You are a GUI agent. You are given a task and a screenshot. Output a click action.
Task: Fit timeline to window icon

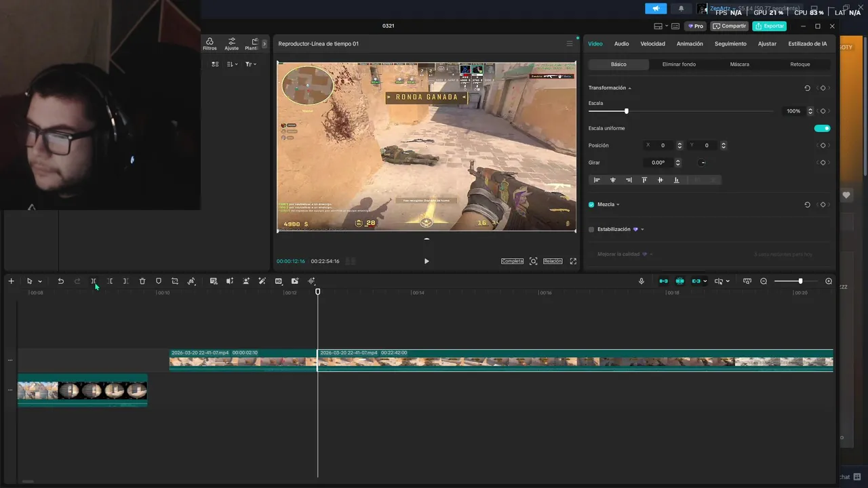point(747,281)
